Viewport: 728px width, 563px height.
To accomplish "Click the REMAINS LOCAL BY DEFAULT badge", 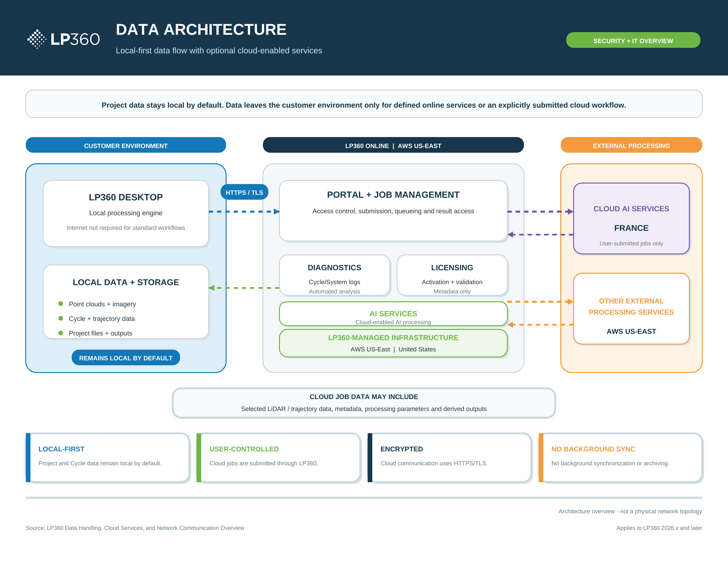I will coord(126,358).
